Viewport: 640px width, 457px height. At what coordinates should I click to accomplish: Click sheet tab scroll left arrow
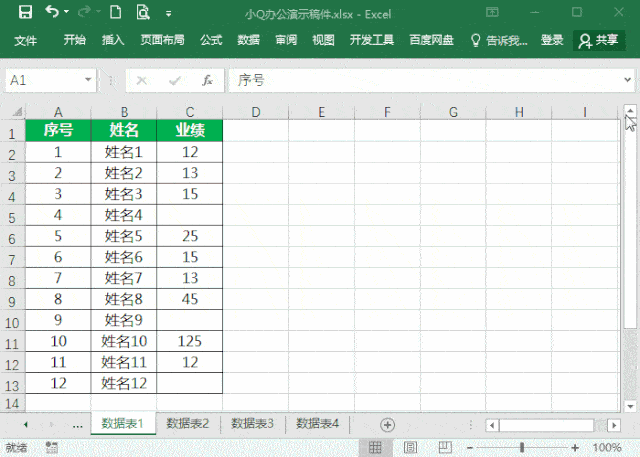point(26,425)
